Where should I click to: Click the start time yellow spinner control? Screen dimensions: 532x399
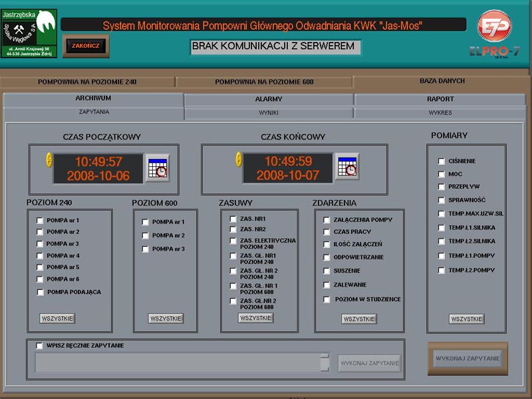49,160
